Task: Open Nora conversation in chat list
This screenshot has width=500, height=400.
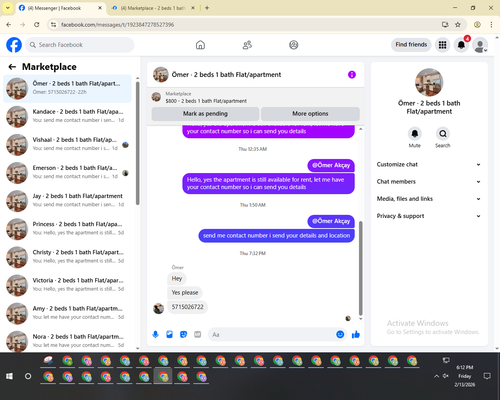Action: pyautogui.click(x=67, y=341)
